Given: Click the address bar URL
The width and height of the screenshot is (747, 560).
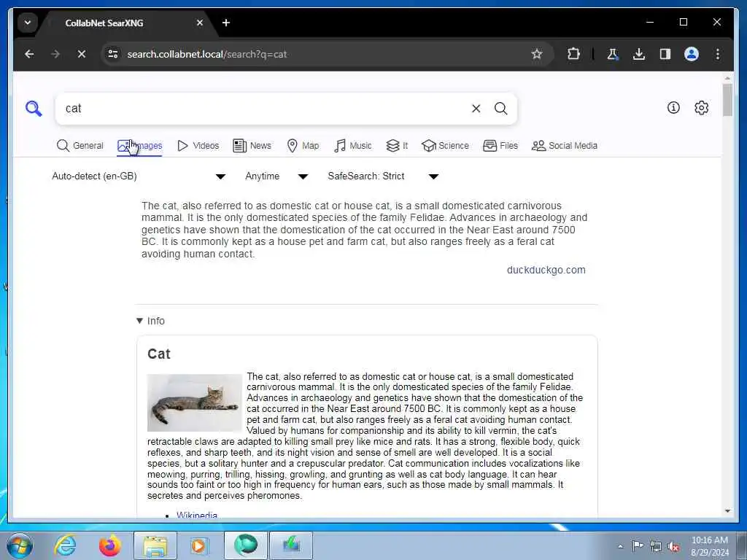Looking at the screenshot, I should point(206,54).
